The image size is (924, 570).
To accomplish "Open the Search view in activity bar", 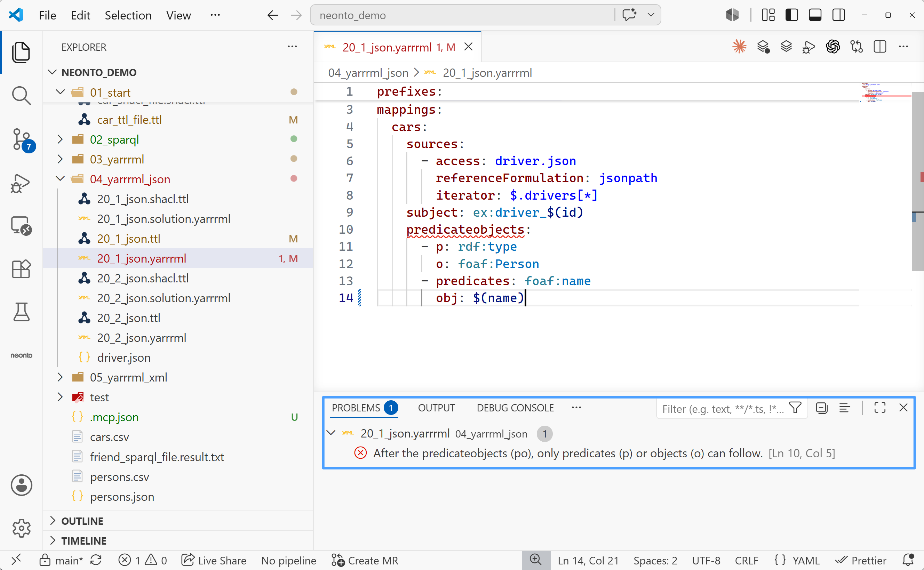I will [21, 96].
